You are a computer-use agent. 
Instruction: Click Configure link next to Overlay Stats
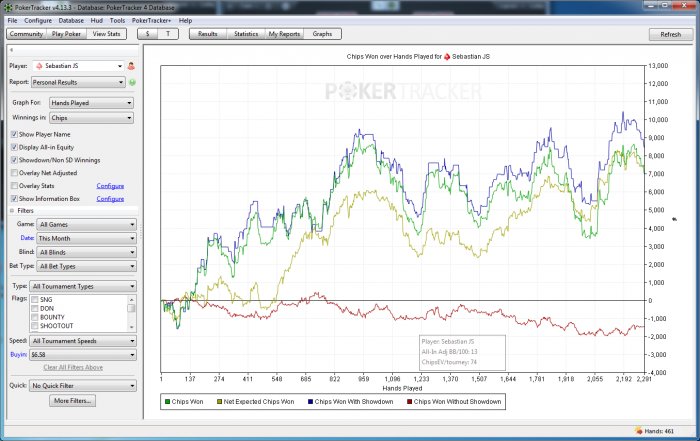point(110,186)
